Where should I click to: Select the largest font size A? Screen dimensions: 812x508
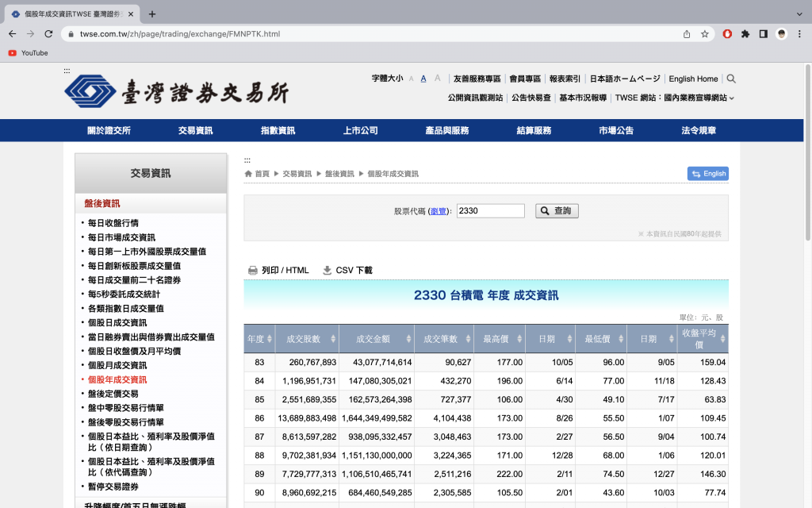438,79
